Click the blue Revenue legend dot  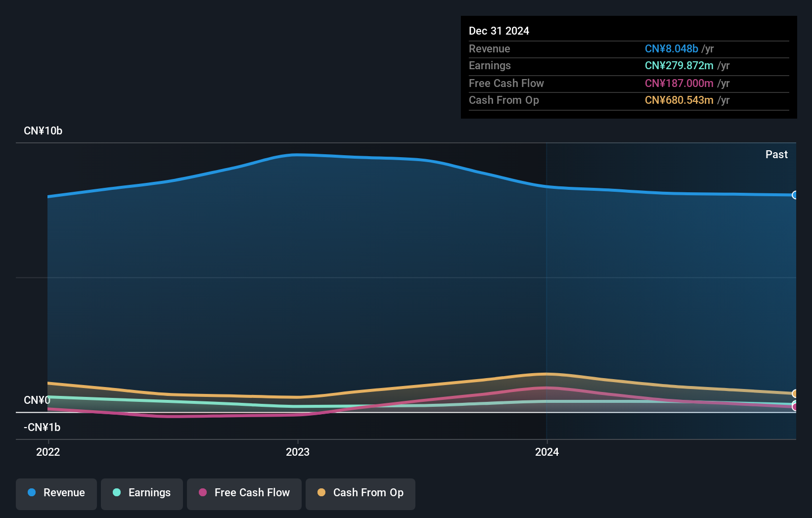[32, 492]
